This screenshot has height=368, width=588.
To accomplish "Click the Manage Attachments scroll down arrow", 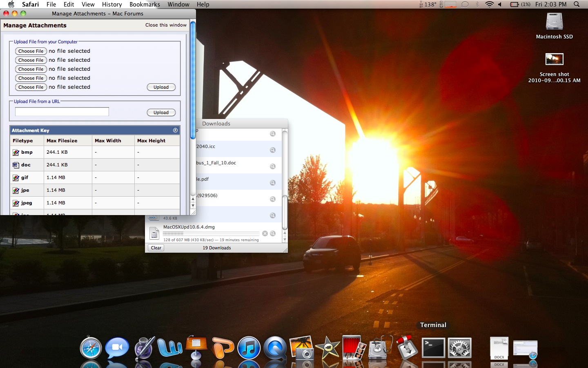I will click(193, 205).
